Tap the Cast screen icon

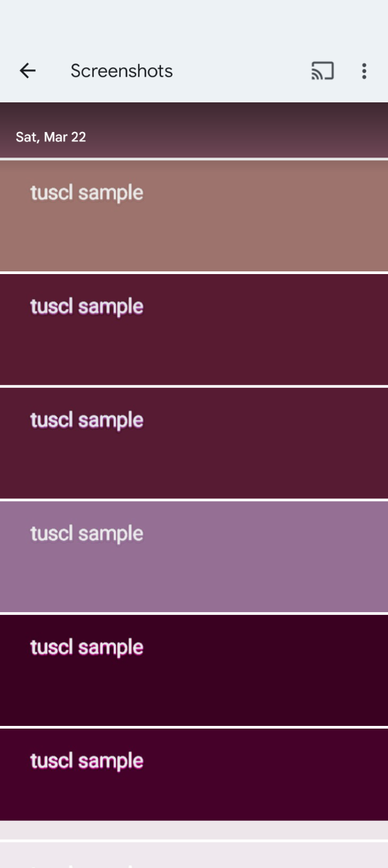323,71
